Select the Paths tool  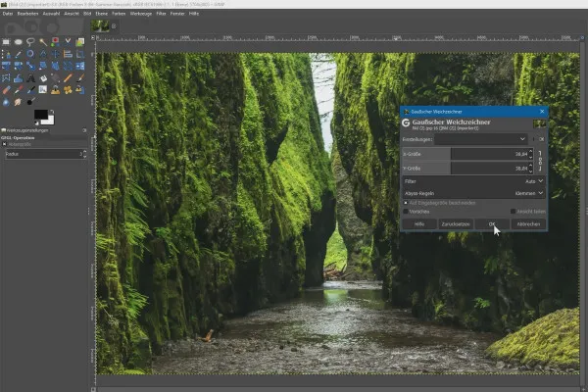6,54
